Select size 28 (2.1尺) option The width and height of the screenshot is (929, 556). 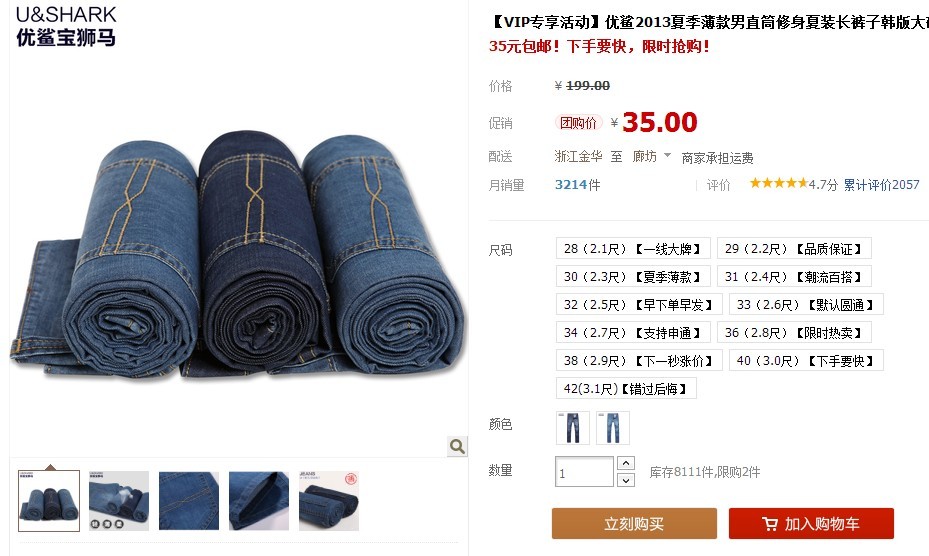(633, 248)
